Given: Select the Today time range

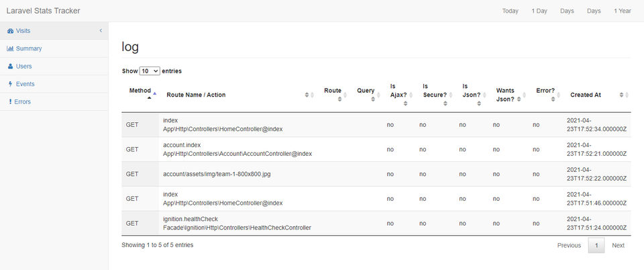Looking at the screenshot, I should pyautogui.click(x=510, y=11).
